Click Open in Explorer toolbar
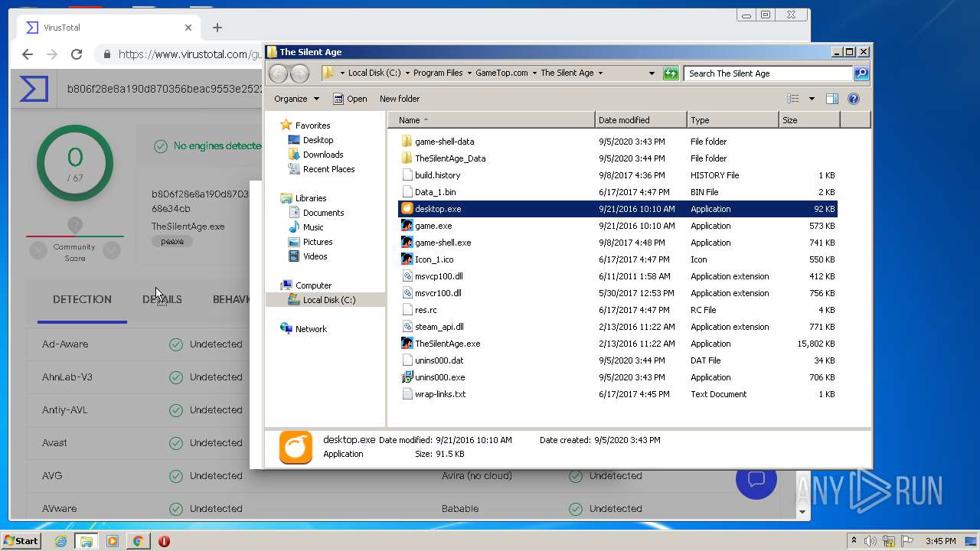This screenshot has height=551, width=980. tap(350, 99)
